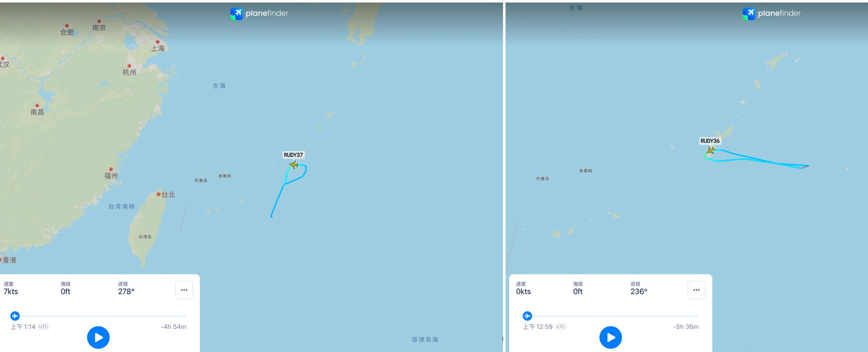Click the 台北 city marker

click(x=159, y=194)
